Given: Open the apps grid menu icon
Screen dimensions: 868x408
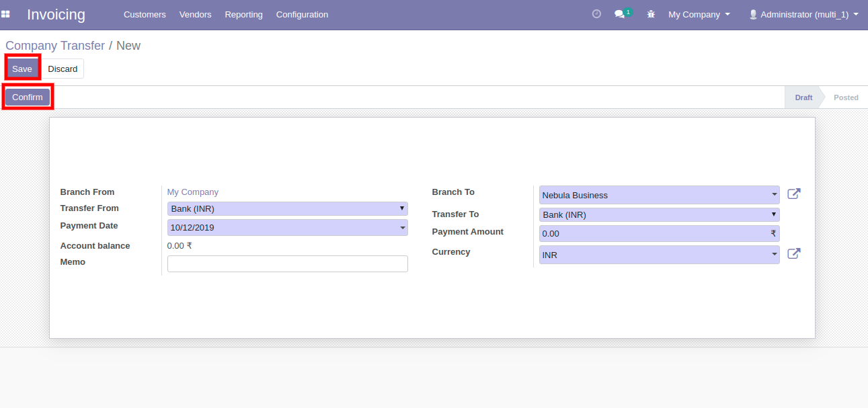Looking at the screenshot, I should pyautogui.click(x=6, y=14).
